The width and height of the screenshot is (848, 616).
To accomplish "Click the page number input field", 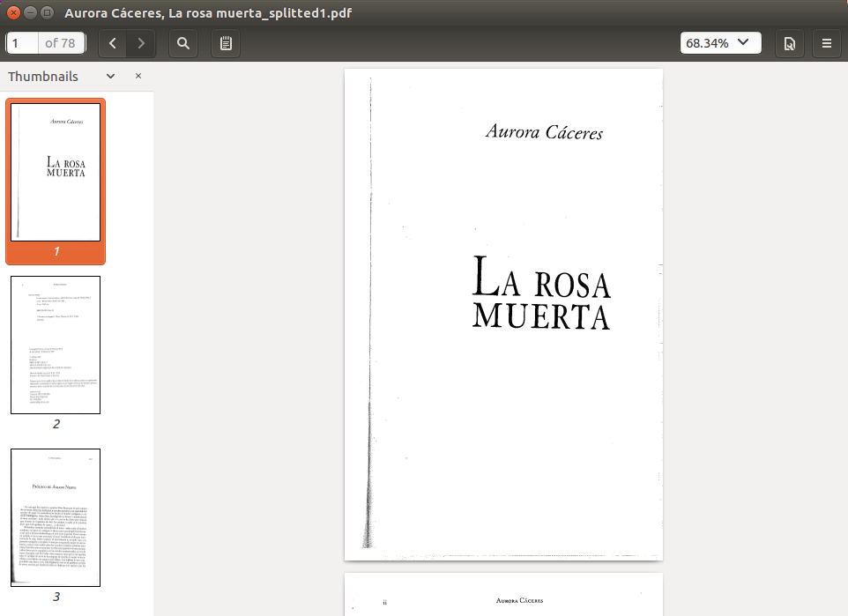I will pyautogui.click(x=22, y=43).
